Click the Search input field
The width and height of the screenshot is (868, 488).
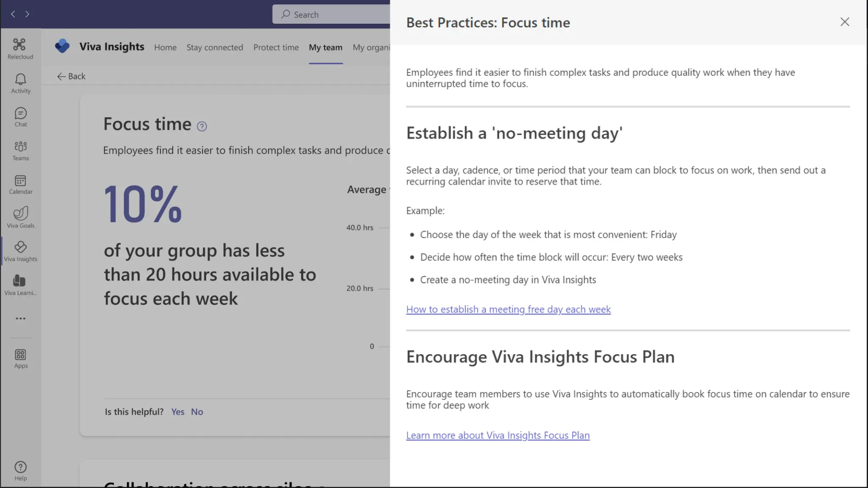[x=335, y=14]
